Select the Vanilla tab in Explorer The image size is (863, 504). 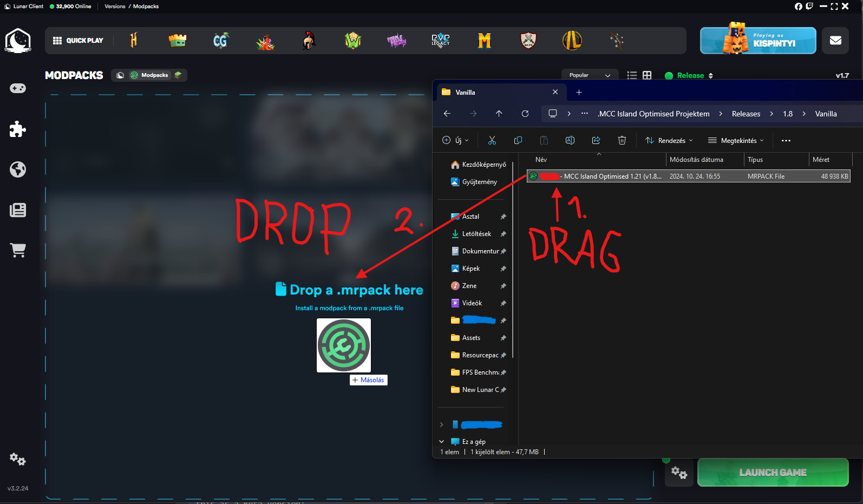(x=501, y=93)
